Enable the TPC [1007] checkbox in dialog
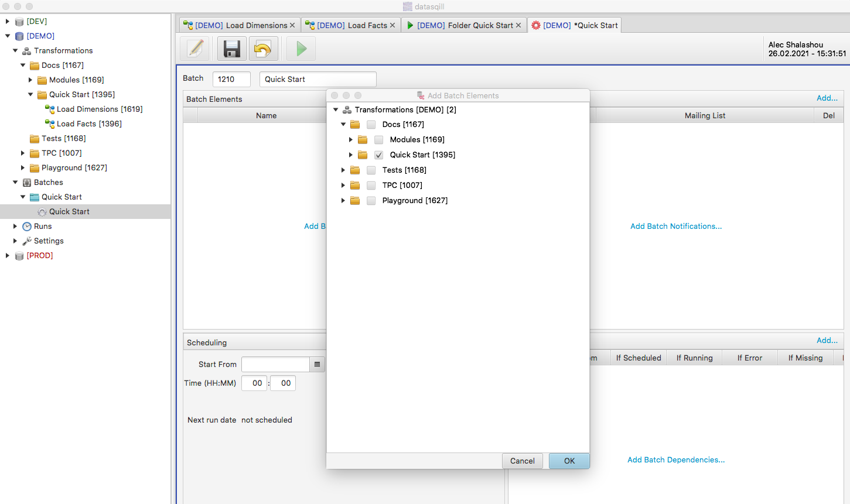Image resolution: width=850 pixels, height=504 pixels. coord(371,186)
